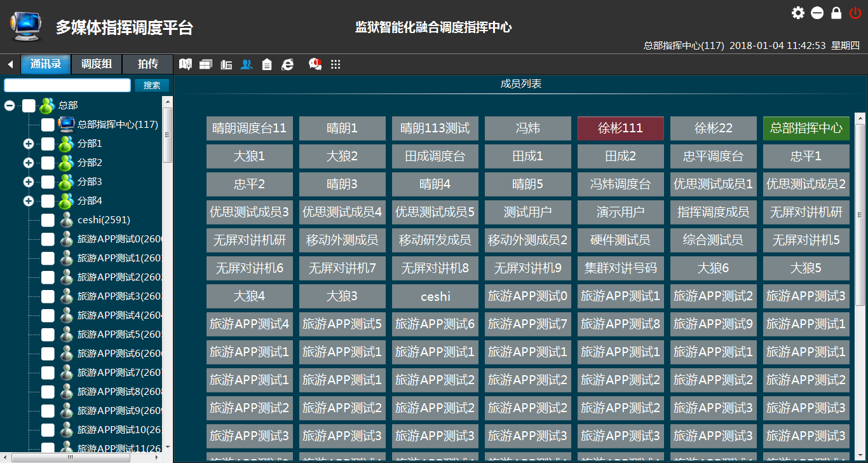Click the 搜索 search button

152,85
